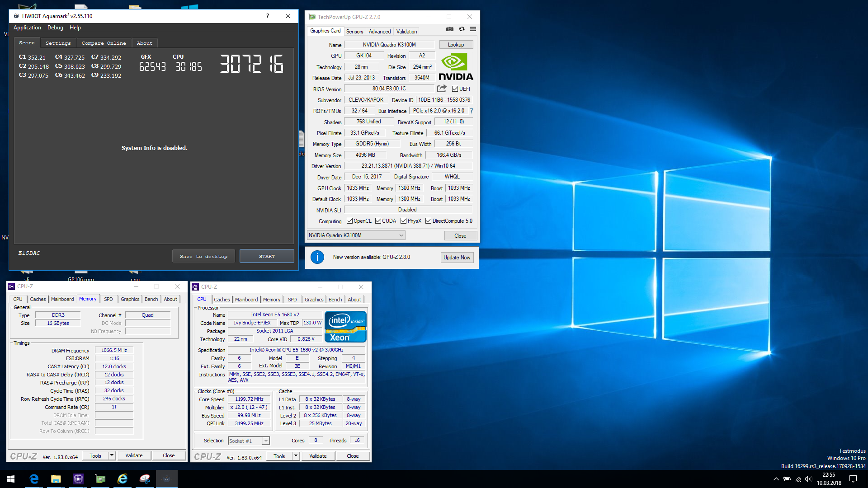This screenshot has height=488, width=868.
Task: Click the Lookup button in GPU-Z
Action: [456, 45]
